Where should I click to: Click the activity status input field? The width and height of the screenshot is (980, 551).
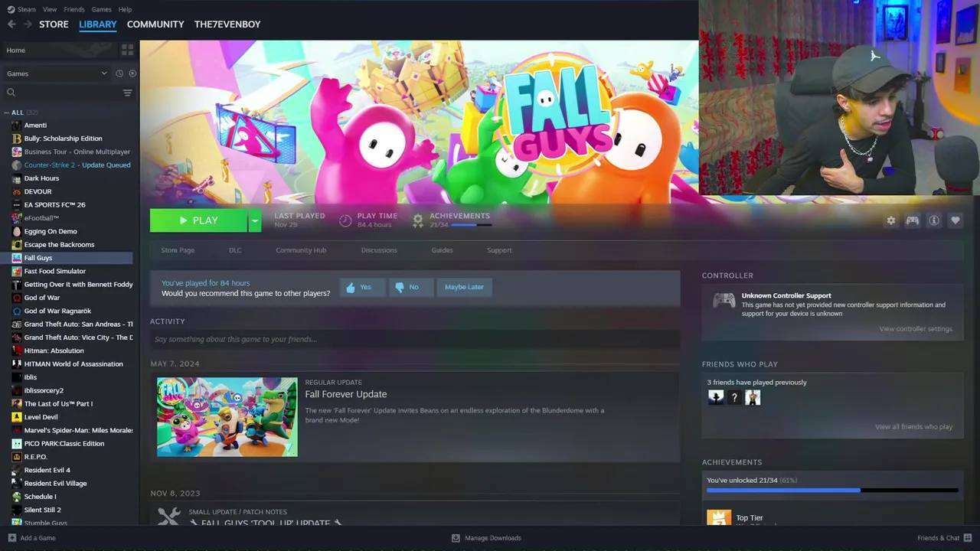415,339
